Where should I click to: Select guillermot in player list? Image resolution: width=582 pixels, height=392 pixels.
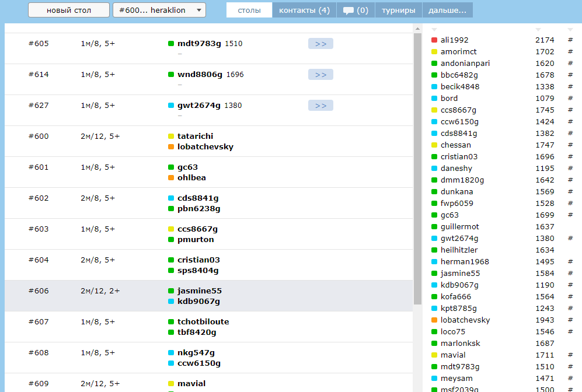pos(459,226)
